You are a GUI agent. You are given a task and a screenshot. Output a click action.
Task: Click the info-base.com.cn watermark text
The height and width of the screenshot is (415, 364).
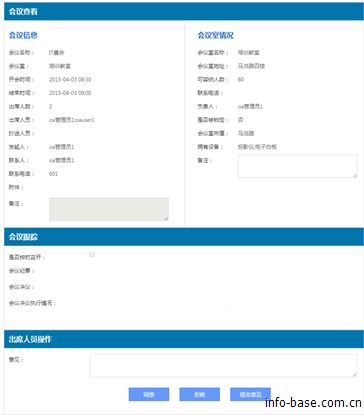[313, 403]
